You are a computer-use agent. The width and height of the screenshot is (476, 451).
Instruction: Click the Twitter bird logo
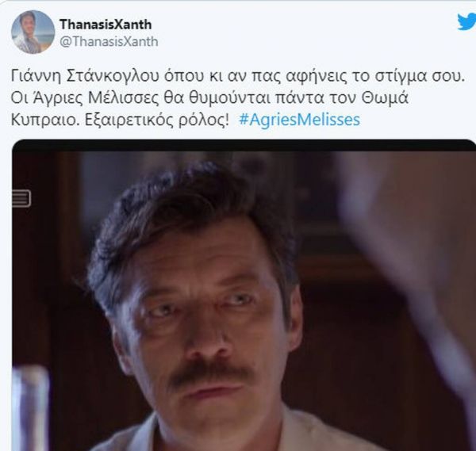[467, 22]
